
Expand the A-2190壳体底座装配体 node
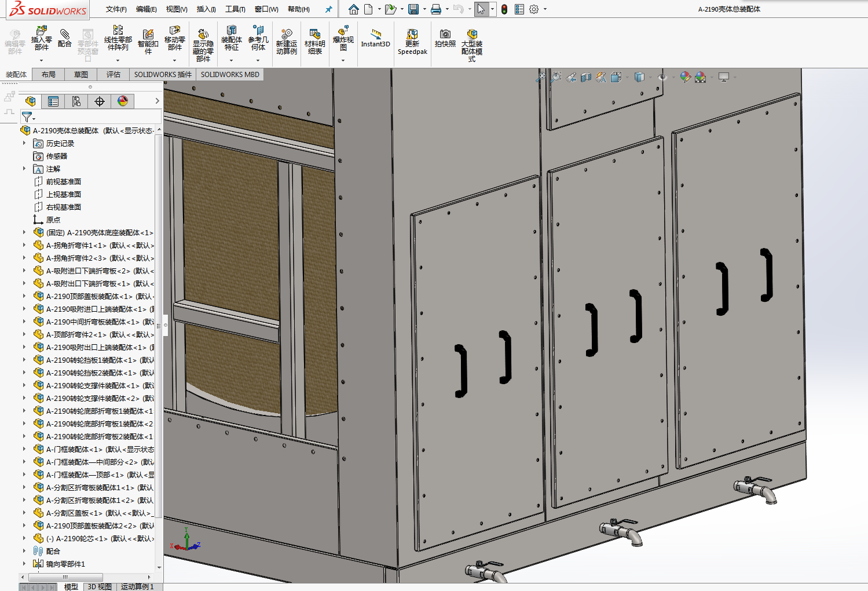coord(24,232)
